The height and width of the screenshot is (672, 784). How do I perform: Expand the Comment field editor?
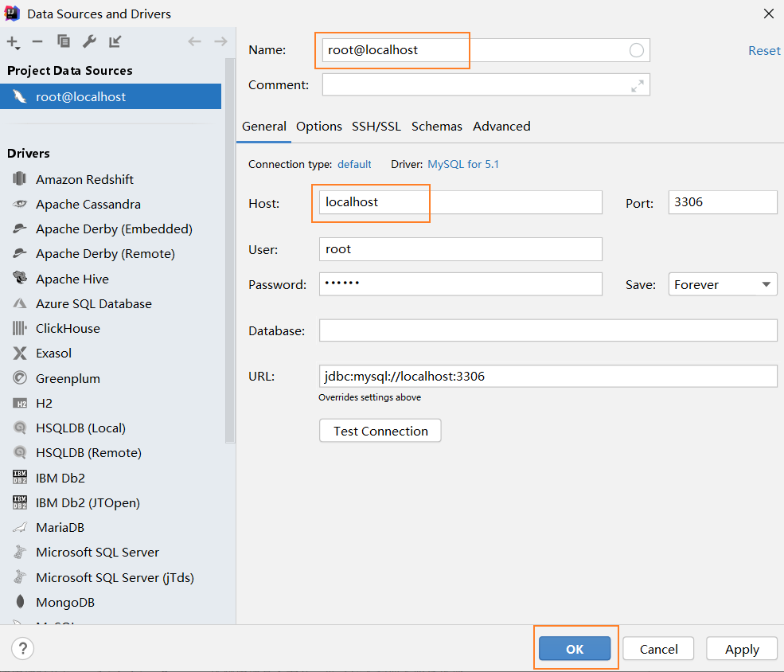point(637,86)
